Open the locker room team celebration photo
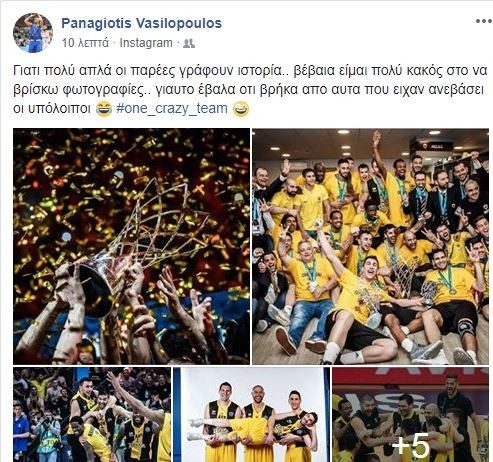Image resolution: width=493 pixels, height=462 pixels. (370, 246)
